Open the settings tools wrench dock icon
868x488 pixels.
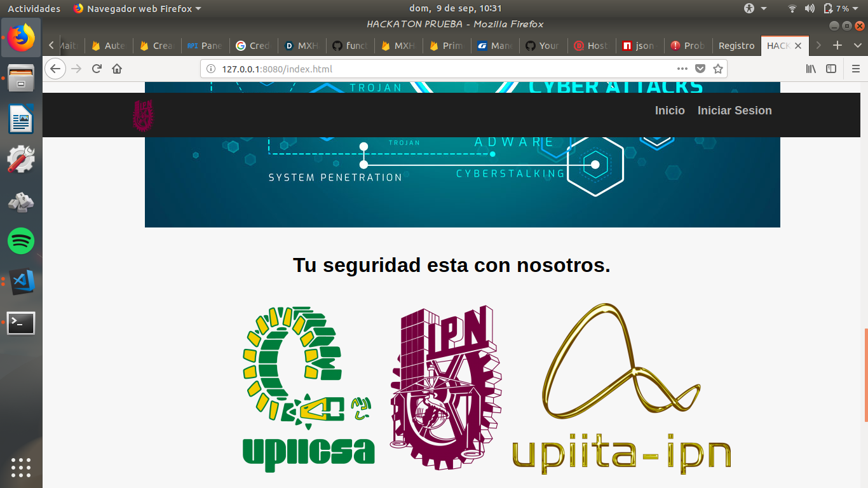click(x=21, y=159)
